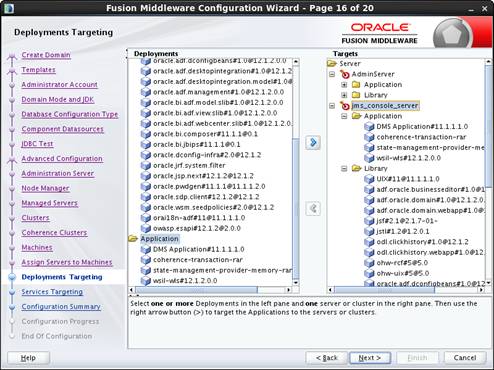Collapse Library under jms_console_server
The width and height of the screenshot is (494, 370).
pos(344,168)
